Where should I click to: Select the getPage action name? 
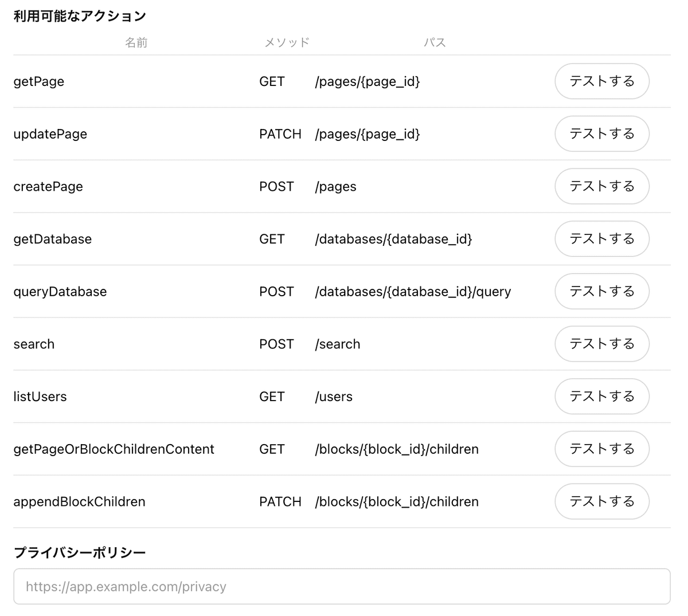(38, 81)
